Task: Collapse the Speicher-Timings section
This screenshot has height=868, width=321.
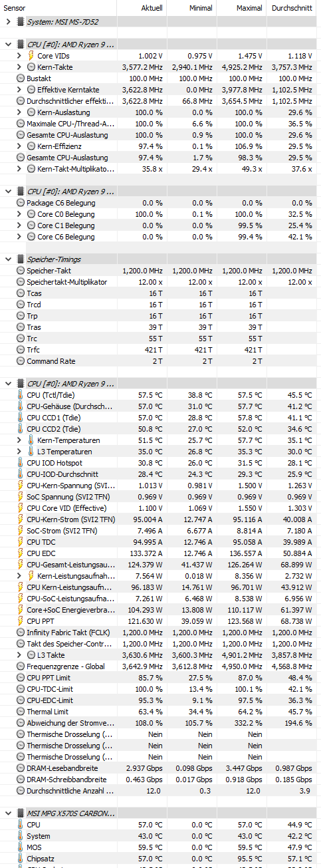Action: pyautogui.click(x=8, y=259)
